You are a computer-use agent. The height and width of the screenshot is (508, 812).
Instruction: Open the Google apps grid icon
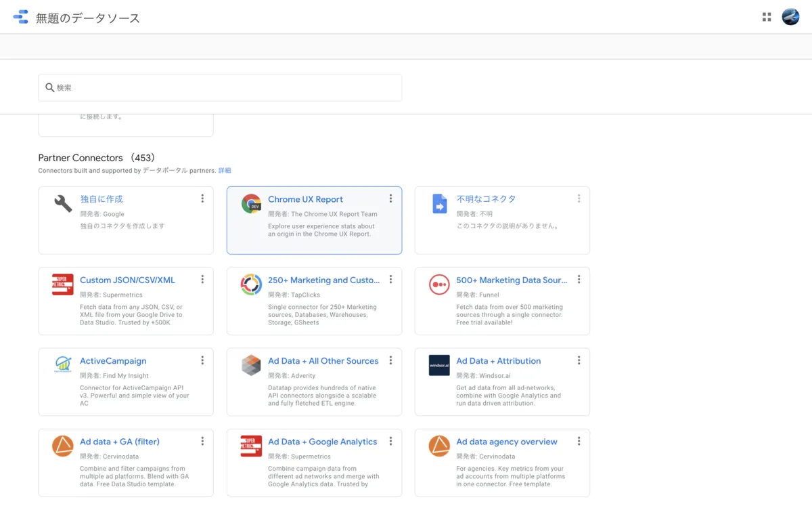(x=767, y=17)
